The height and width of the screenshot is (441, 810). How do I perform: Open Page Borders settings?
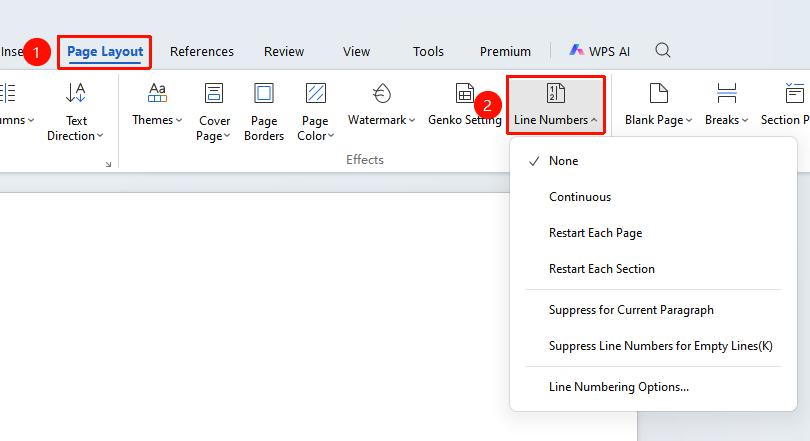(264, 113)
